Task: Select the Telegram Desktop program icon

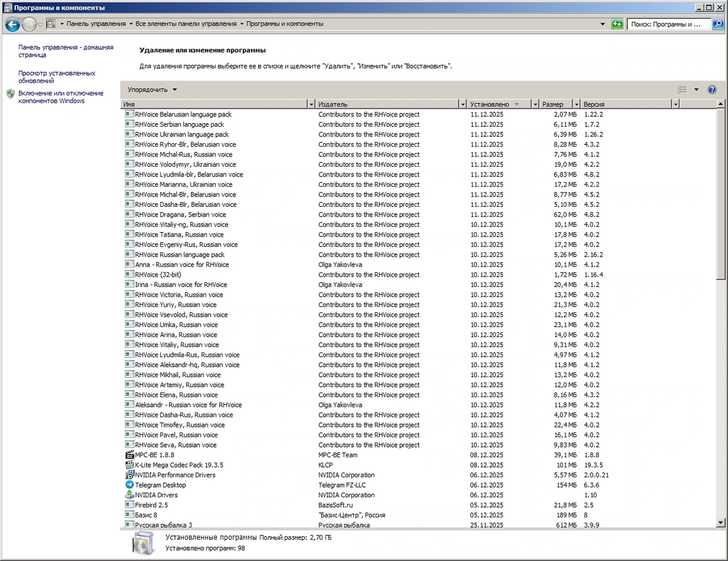Action: (129, 485)
